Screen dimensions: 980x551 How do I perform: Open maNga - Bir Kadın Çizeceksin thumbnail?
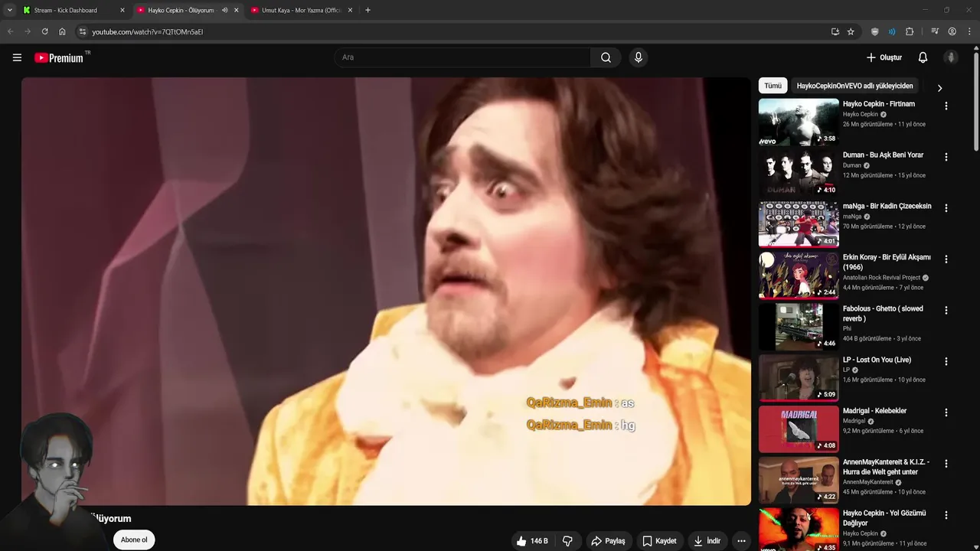click(x=799, y=224)
